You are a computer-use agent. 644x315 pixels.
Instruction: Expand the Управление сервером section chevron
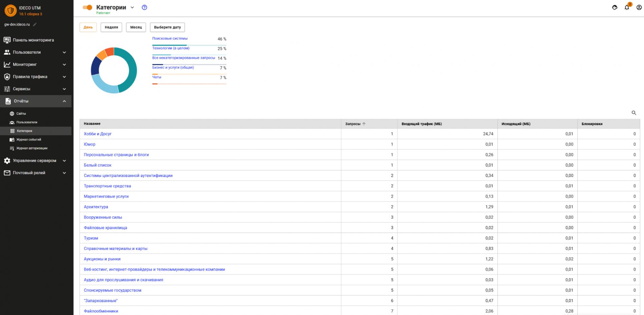coord(64,161)
